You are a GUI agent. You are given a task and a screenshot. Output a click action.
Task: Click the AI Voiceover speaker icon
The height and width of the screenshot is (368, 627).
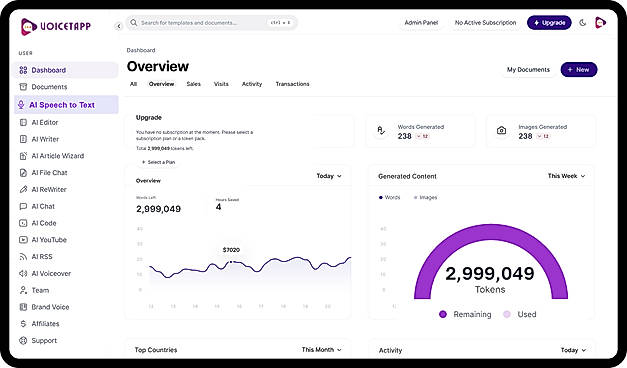pyautogui.click(x=23, y=274)
